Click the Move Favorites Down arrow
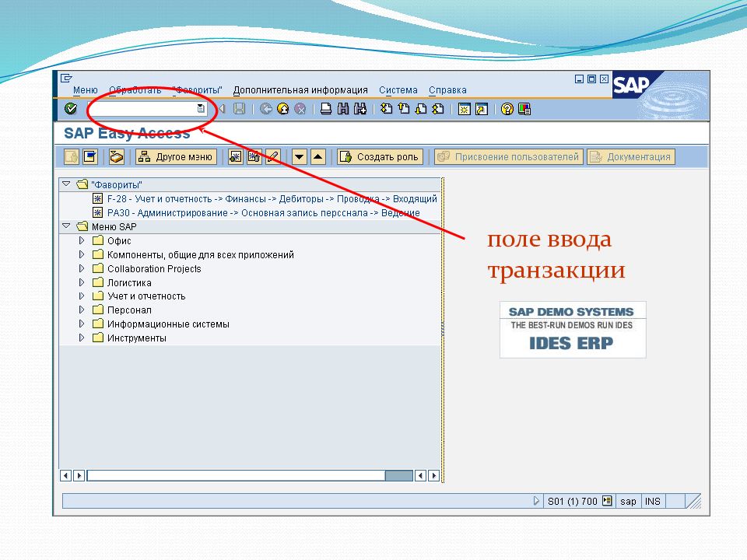The width and height of the screenshot is (747, 560). [x=299, y=156]
